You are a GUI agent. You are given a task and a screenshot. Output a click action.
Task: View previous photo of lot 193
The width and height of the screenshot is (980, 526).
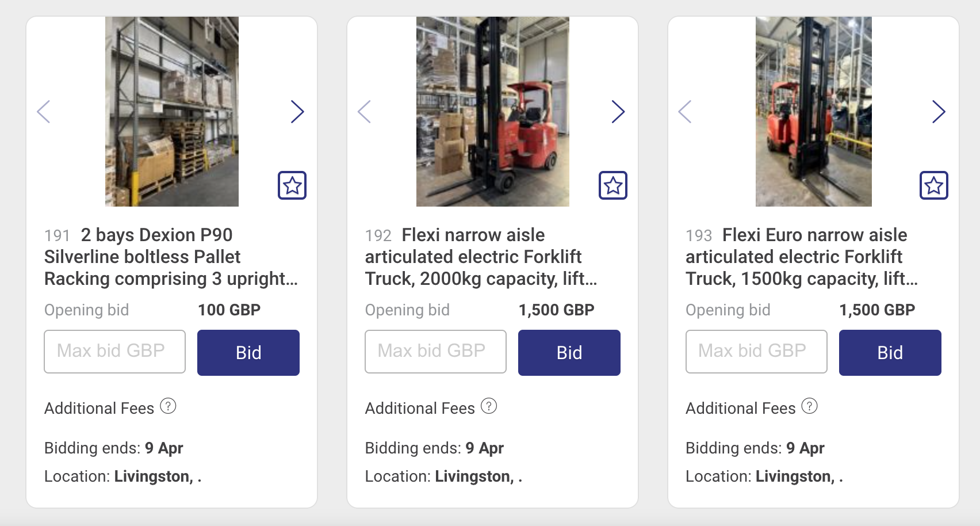[x=685, y=112]
